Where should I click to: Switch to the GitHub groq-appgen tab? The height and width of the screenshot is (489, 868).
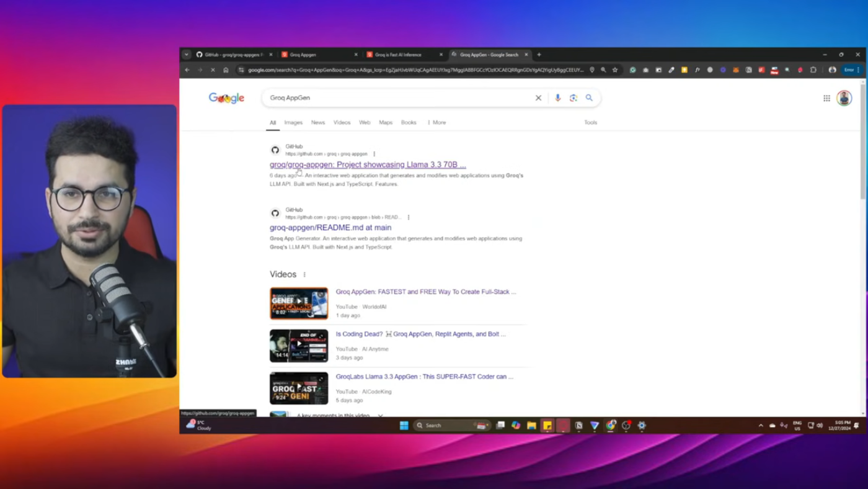[234, 55]
